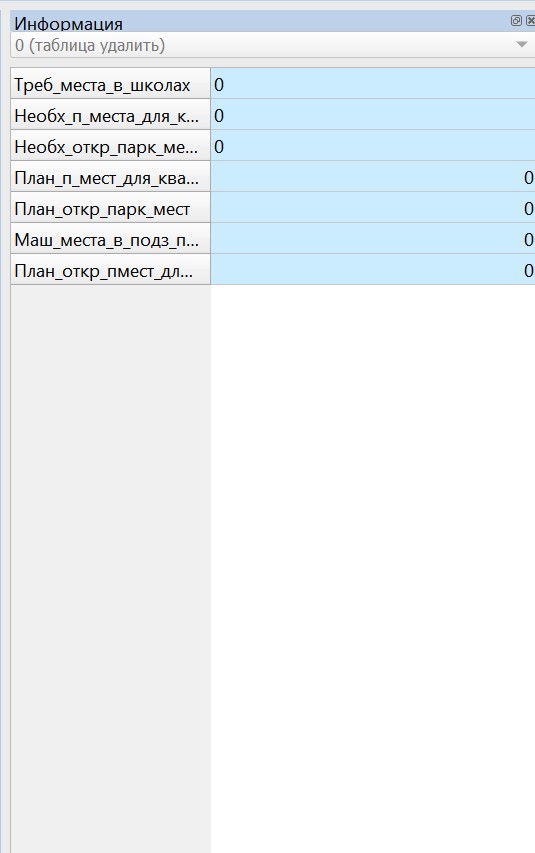The height and width of the screenshot is (853, 535).
Task: Click value cell of Необх_п_места_для_к...
Action: click(373, 115)
